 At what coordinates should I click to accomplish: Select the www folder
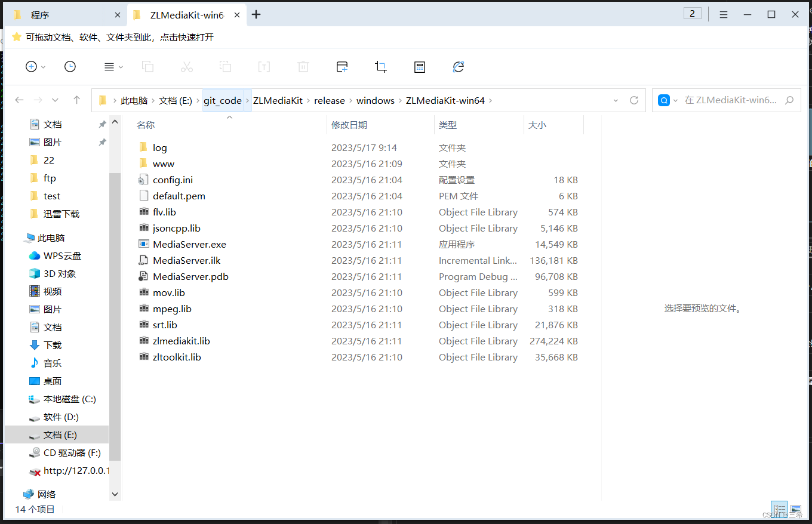[x=164, y=164]
